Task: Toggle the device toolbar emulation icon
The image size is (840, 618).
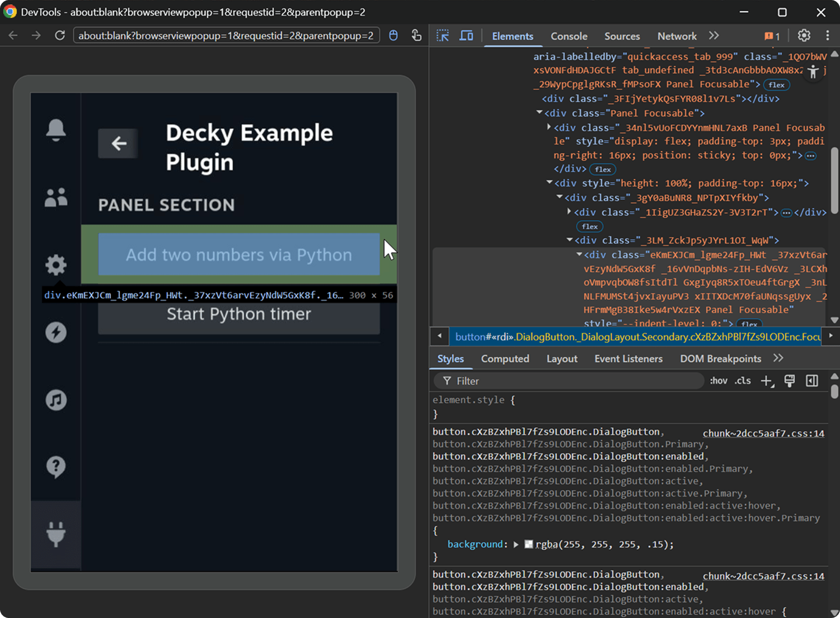Action: point(466,36)
